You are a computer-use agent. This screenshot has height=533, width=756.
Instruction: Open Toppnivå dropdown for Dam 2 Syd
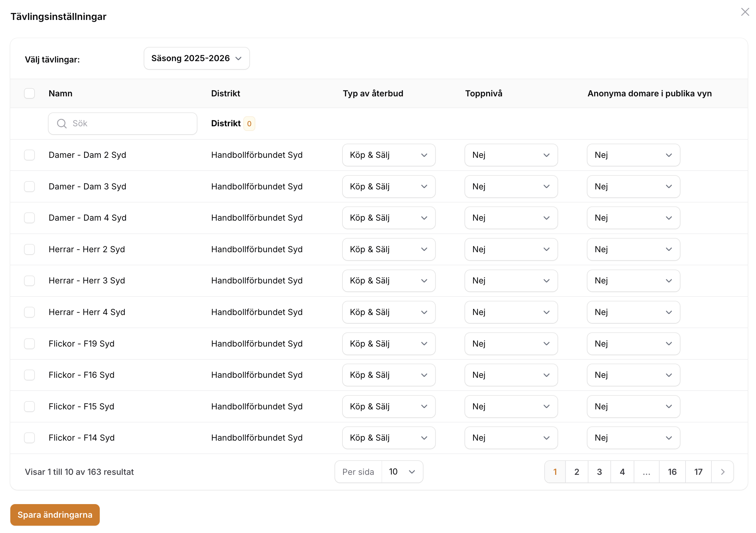click(x=511, y=155)
